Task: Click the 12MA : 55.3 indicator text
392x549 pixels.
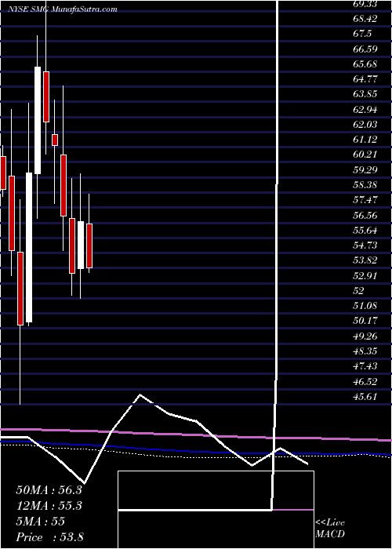Action: [49, 506]
